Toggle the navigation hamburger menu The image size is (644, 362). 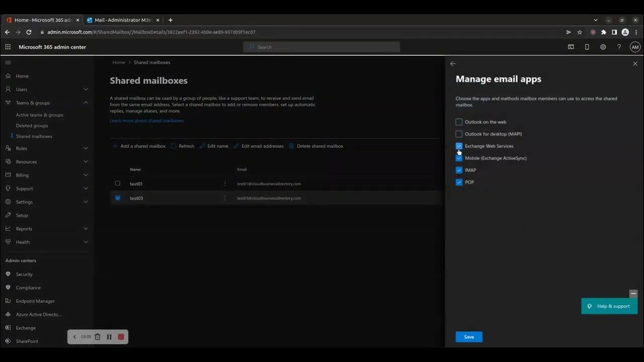(x=8, y=62)
